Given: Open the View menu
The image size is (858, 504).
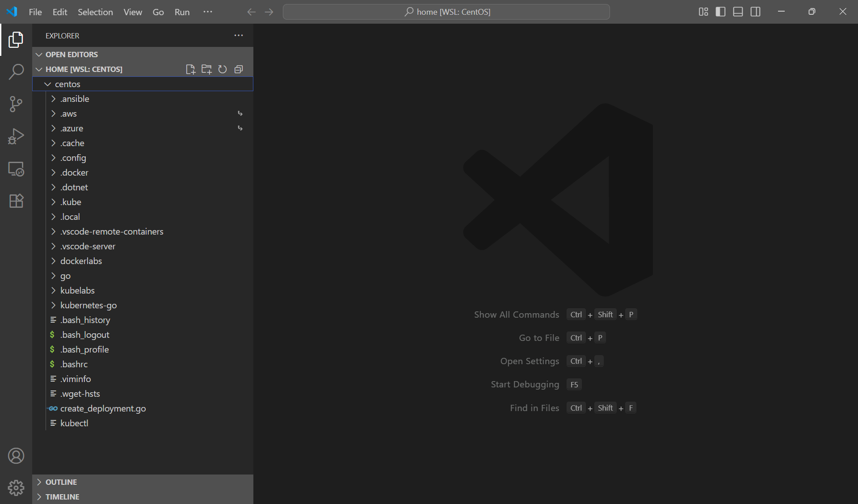Looking at the screenshot, I should [133, 12].
